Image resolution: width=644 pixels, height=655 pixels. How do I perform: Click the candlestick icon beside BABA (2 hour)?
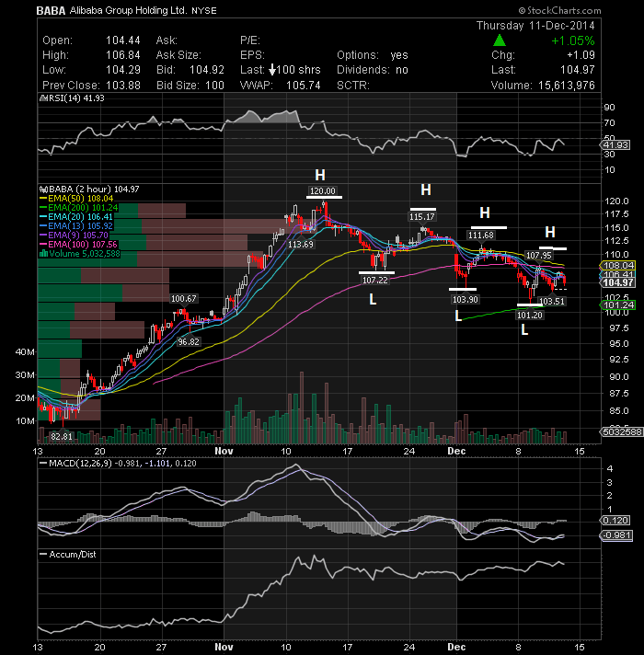point(43,190)
